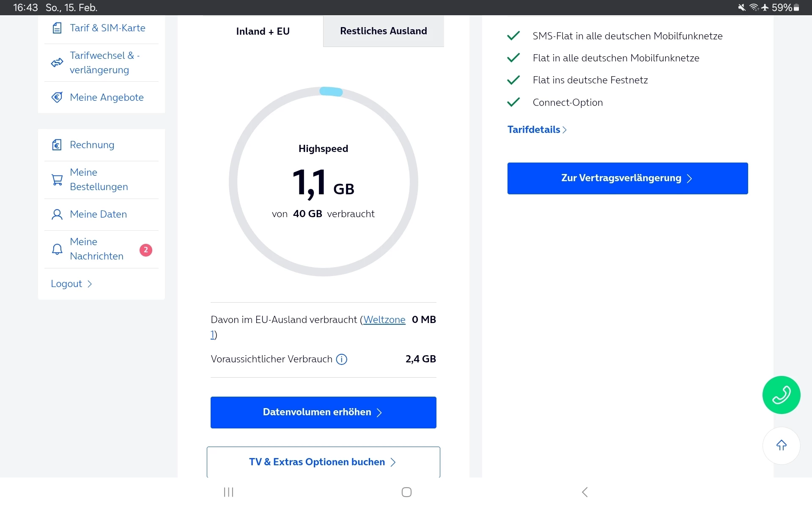Image resolution: width=812 pixels, height=508 pixels.
Task: Open info icon beside Voraussichtlicher Verbrauch
Action: point(341,359)
